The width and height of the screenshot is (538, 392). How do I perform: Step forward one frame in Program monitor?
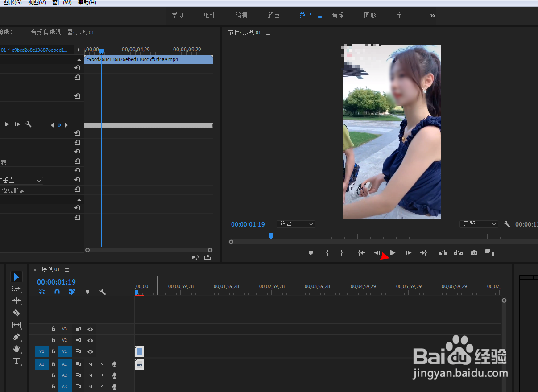[x=408, y=253]
